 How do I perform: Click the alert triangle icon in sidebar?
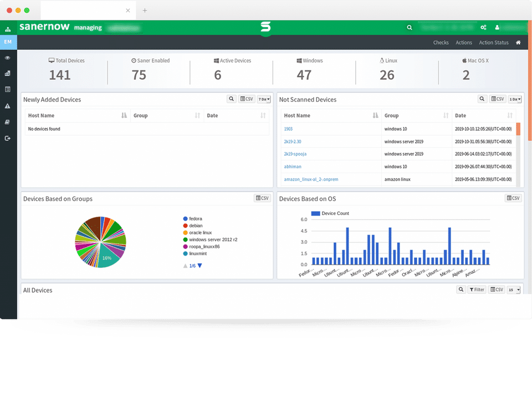coord(7,106)
